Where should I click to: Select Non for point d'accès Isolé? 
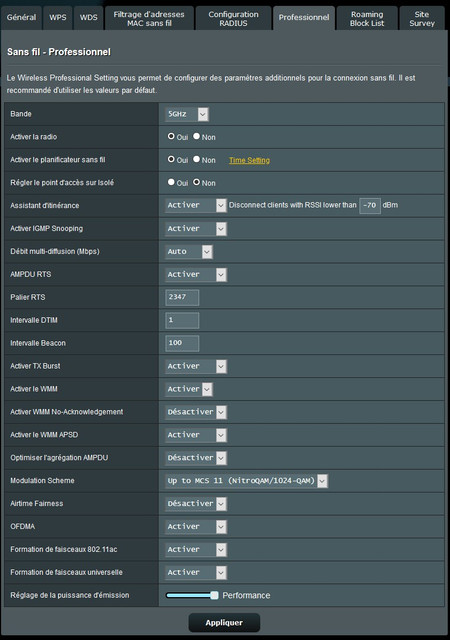(196, 182)
